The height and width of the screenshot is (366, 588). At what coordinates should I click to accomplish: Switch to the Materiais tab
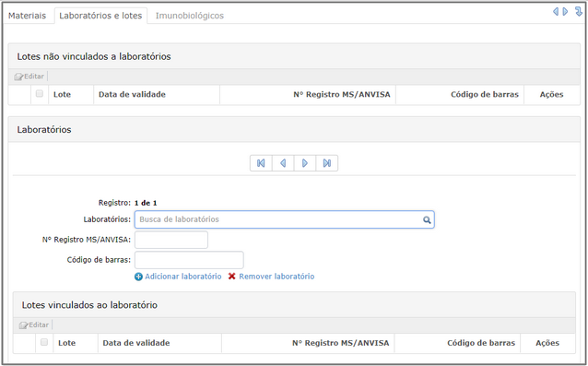[x=27, y=16]
